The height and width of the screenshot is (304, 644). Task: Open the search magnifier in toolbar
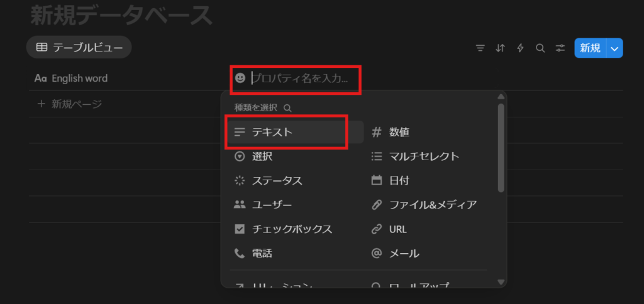pyautogui.click(x=540, y=48)
